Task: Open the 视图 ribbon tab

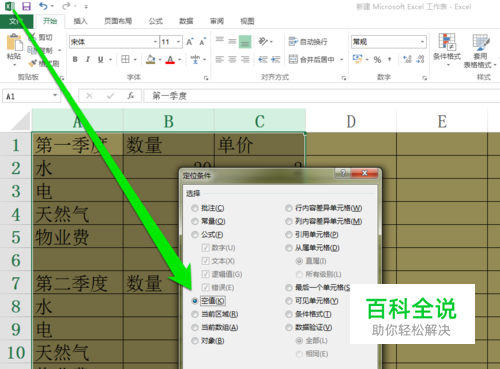Action: [247, 21]
